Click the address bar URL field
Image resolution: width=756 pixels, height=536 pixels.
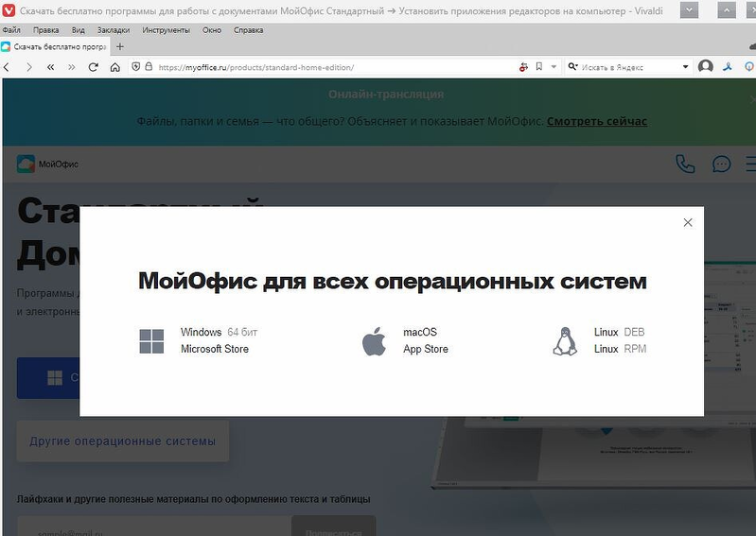[331, 67]
